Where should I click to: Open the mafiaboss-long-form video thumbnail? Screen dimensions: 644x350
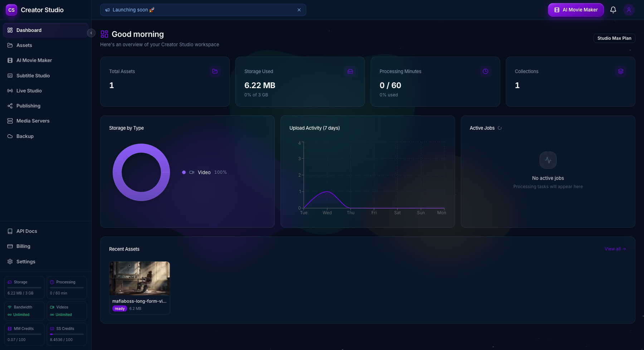pyautogui.click(x=140, y=278)
